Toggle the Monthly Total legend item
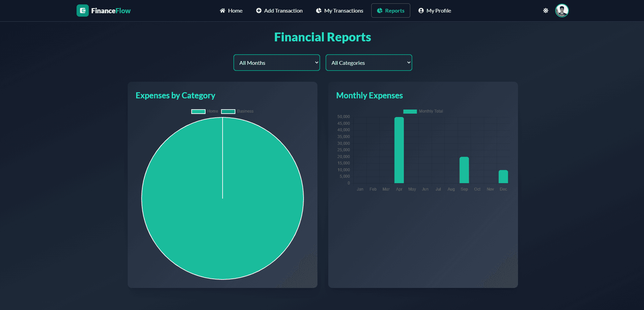644x310 pixels. tap(423, 111)
